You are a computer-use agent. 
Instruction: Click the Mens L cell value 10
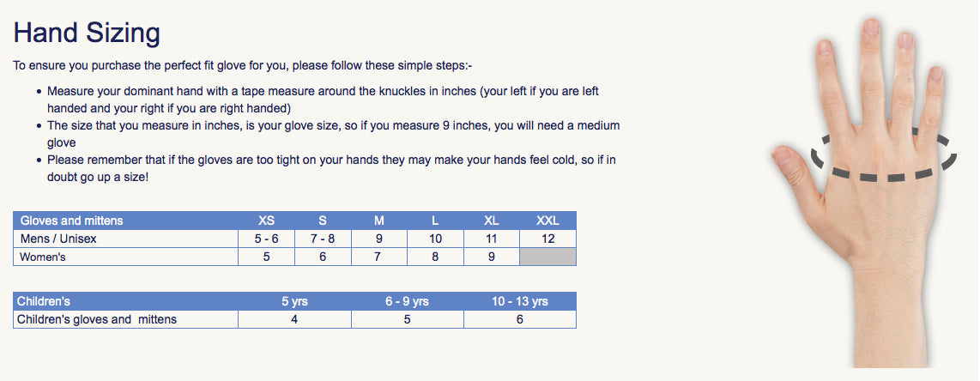click(435, 239)
